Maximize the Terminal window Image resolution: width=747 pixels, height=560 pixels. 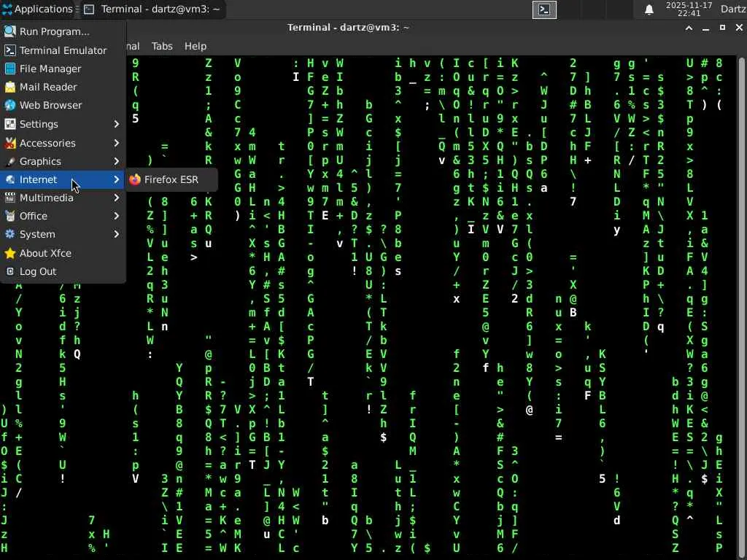(x=722, y=28)
